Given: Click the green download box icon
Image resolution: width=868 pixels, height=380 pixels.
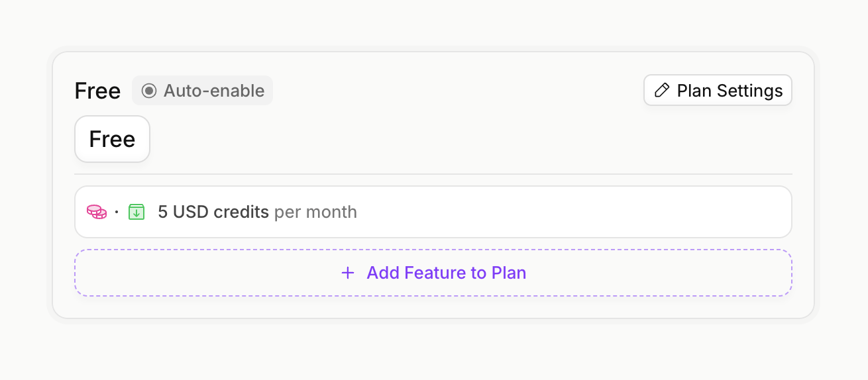Looking at the screenshot, I should (136, 212).
